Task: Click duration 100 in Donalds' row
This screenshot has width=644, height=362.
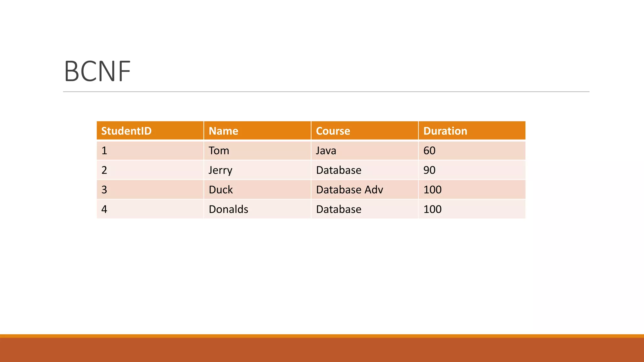Action: (472, 209)
